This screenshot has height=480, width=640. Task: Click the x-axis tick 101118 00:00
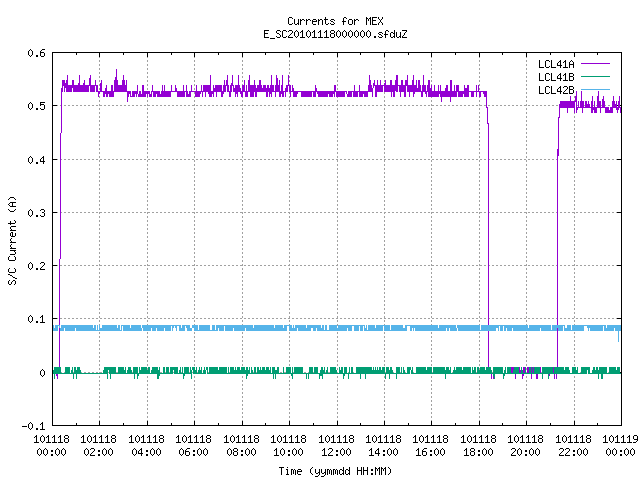[x=51, y=445]
